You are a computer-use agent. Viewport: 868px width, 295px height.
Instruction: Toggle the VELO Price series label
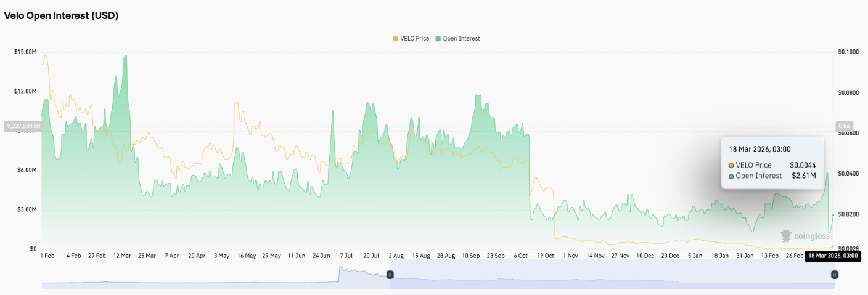[x=414, y=39]
